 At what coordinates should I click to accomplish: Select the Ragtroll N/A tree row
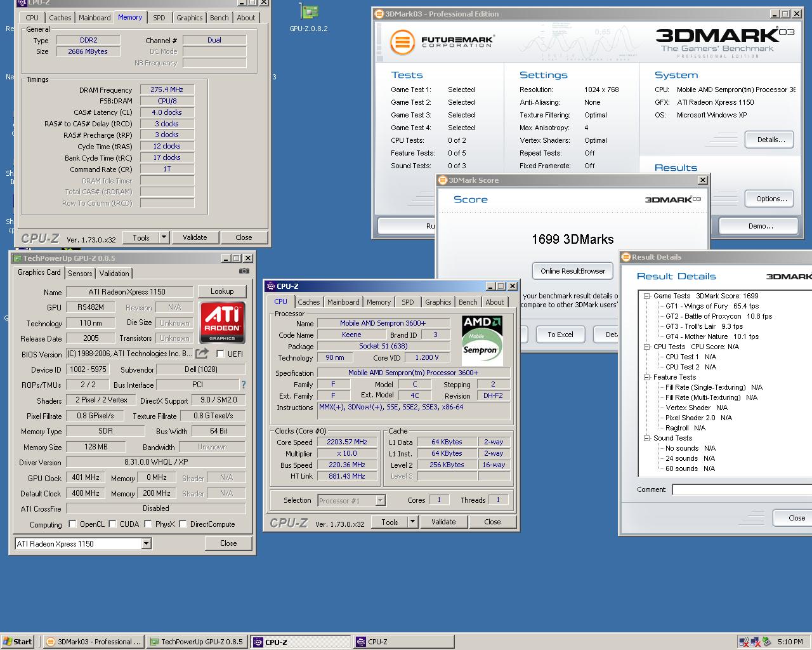point(686,428)
